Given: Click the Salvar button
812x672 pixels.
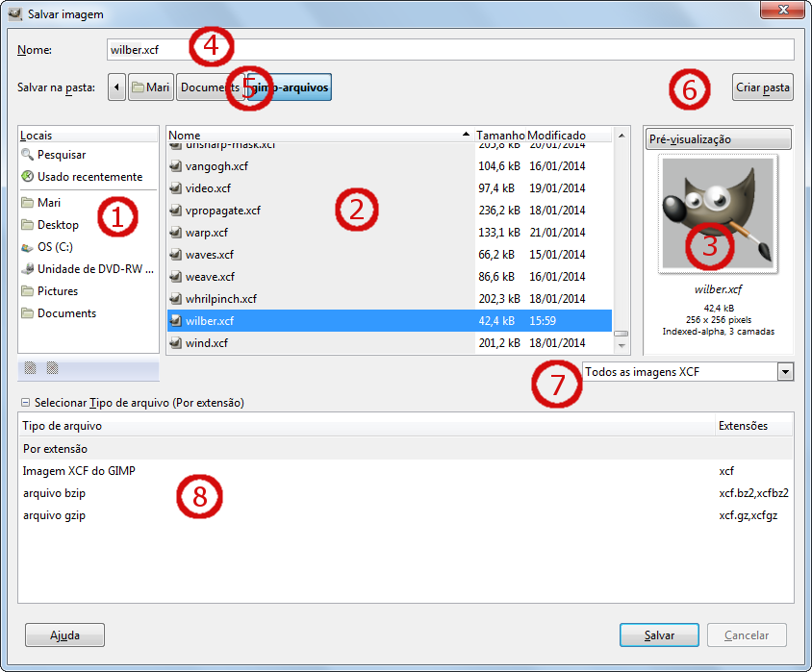Looking at the screenshot, I should click(659, 635).
